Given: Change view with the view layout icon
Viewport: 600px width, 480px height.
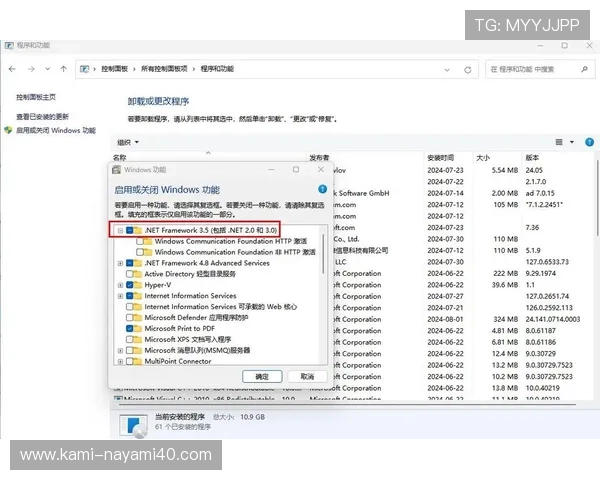Looking at the screenshot, I should click(559, 142).
